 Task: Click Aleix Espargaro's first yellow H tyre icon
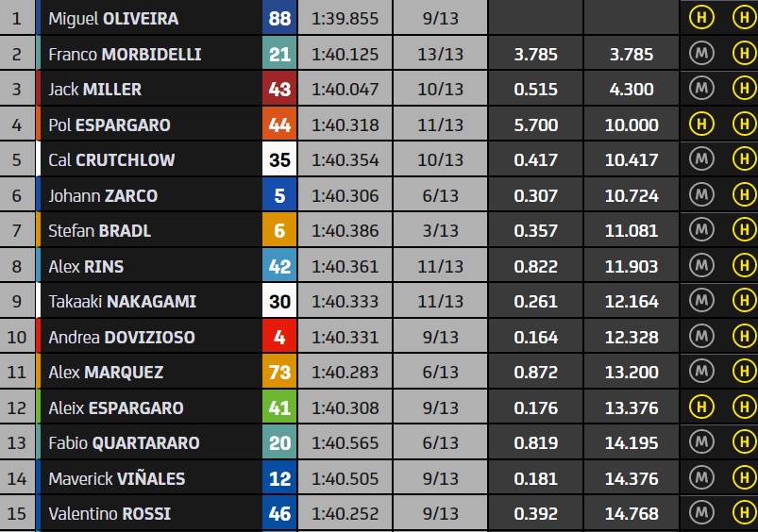point(701,407)
